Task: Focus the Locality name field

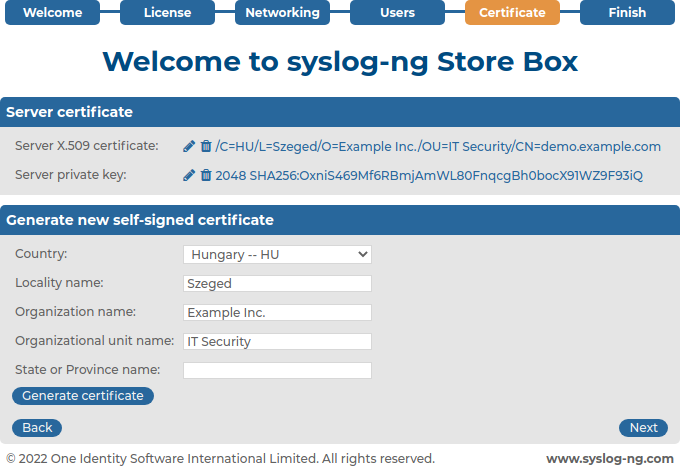Action: coord(277,284)
